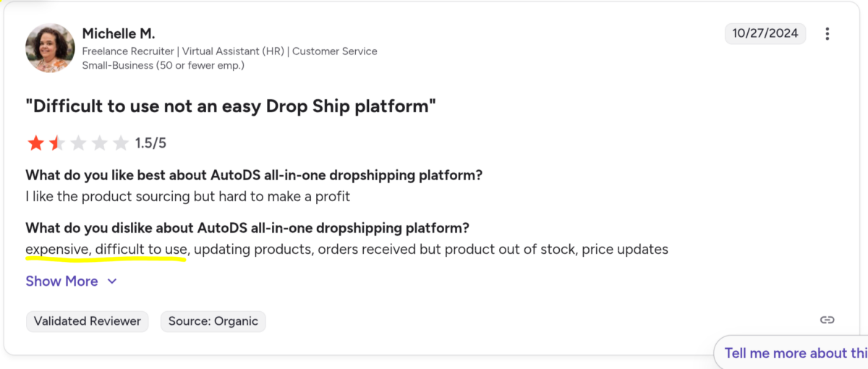Click the 'Small-Business (50 or fewer emp.)' label
Image resolution: width=868 pixels, height=369 pixels.
coord(163,65)
